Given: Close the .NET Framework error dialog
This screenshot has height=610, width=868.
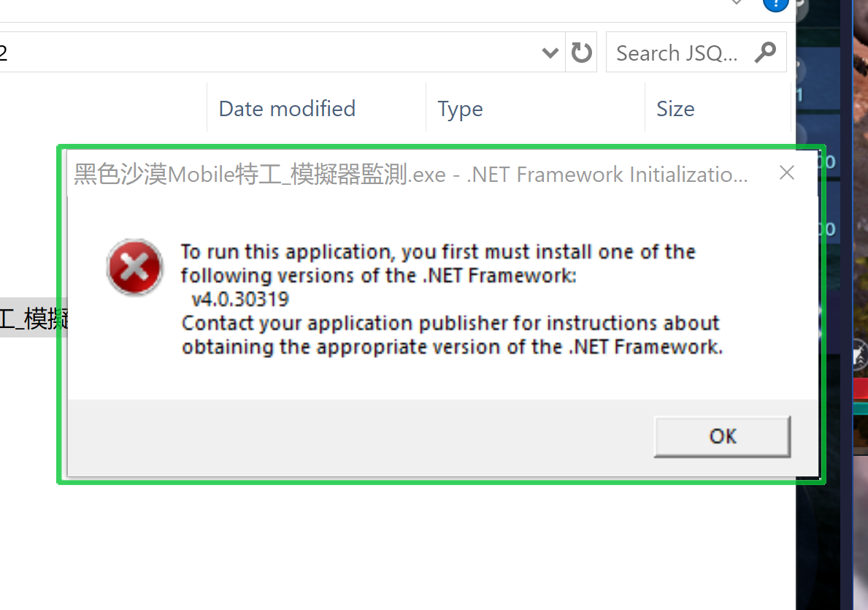Looking at the screenshot, I should (786, 173).
